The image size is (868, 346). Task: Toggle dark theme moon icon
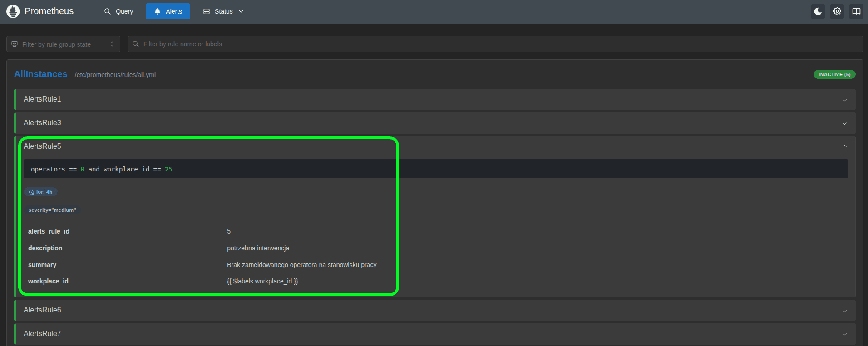(818, 11)
